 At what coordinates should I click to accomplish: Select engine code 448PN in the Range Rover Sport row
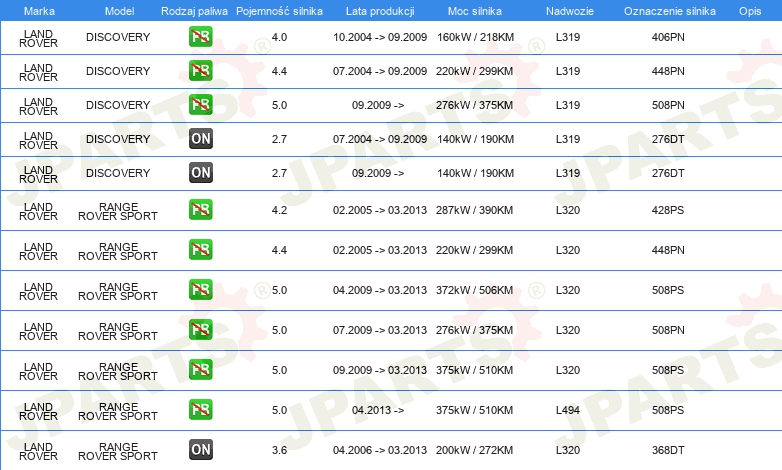pyautogui.click(x=668, y=250)
